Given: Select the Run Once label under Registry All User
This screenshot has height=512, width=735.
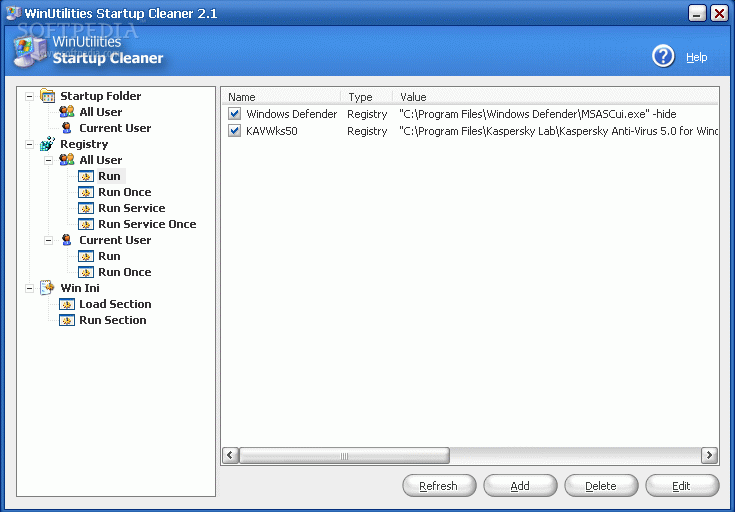Looking at the screenshot, I should pyautogui.click(x=125, y=192).
